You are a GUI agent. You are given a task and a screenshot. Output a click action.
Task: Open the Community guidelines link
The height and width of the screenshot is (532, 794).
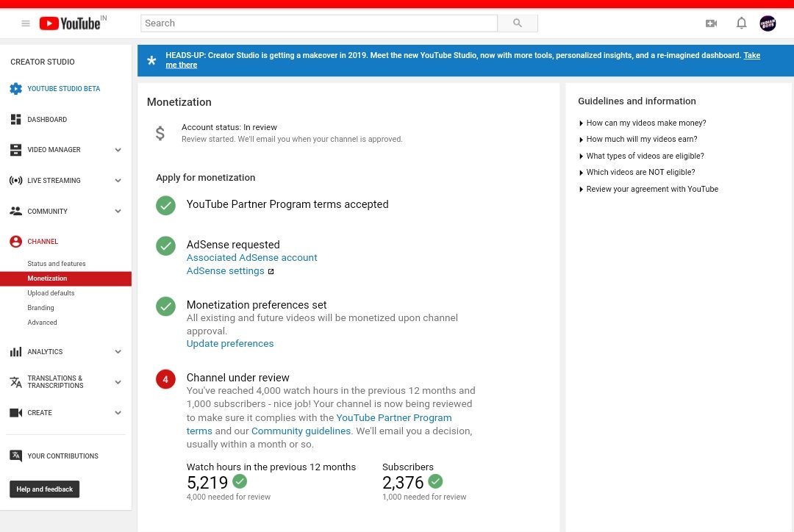[301, 431]
